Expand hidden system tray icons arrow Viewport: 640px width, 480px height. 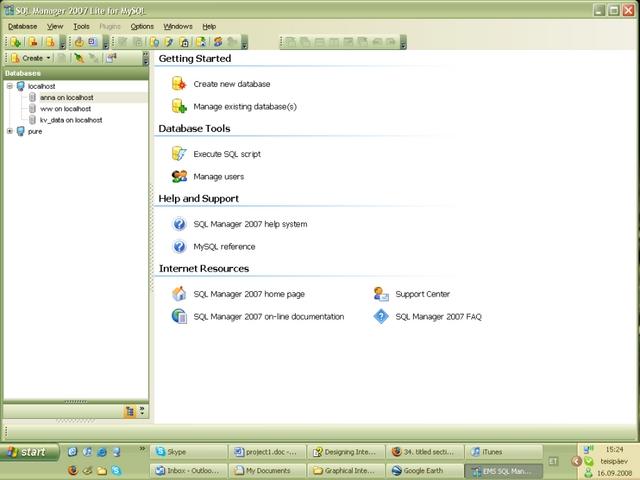pyautogui.click(x=576, y=461)
